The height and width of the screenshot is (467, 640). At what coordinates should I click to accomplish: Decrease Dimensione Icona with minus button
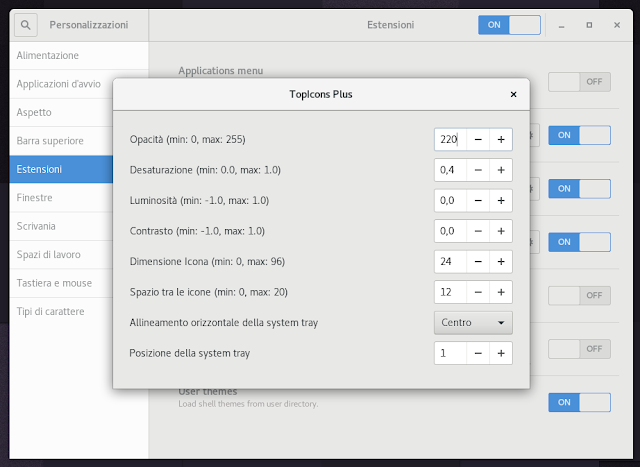478,262
